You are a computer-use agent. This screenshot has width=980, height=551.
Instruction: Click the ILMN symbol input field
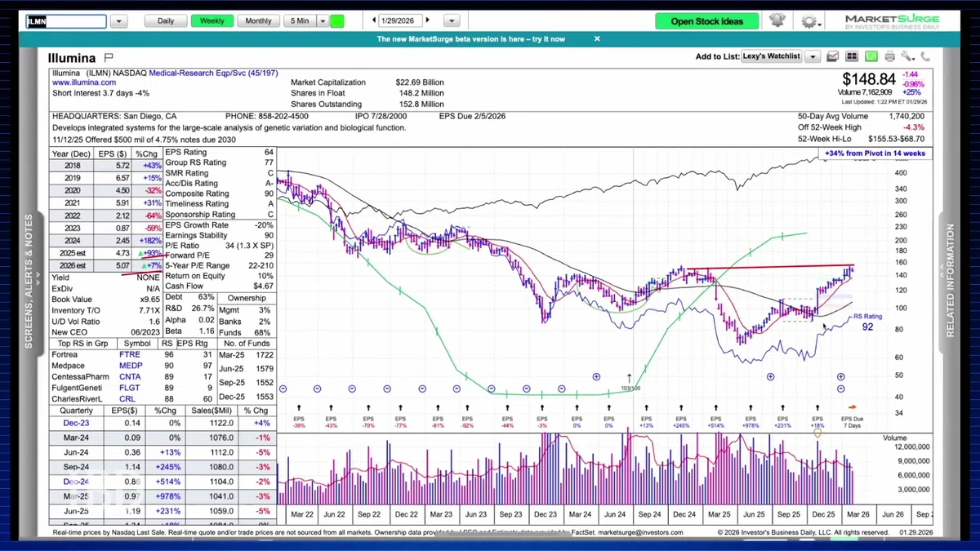(66, 21)
